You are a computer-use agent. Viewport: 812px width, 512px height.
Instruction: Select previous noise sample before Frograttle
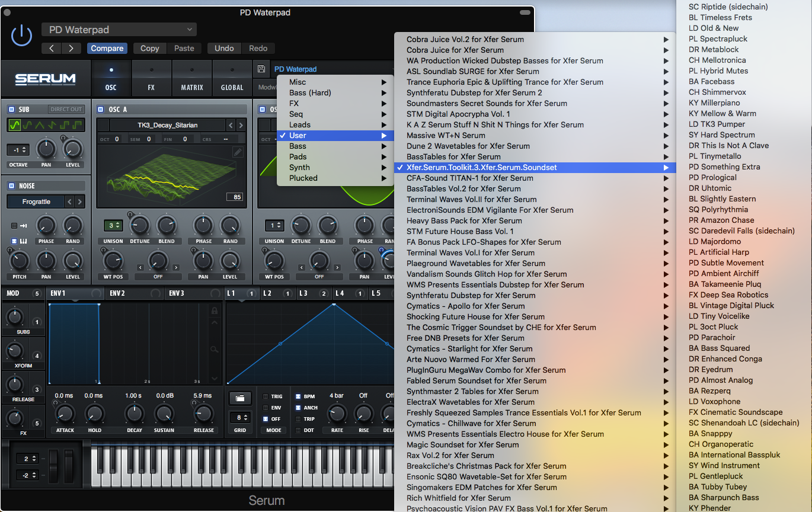[70, 201]
